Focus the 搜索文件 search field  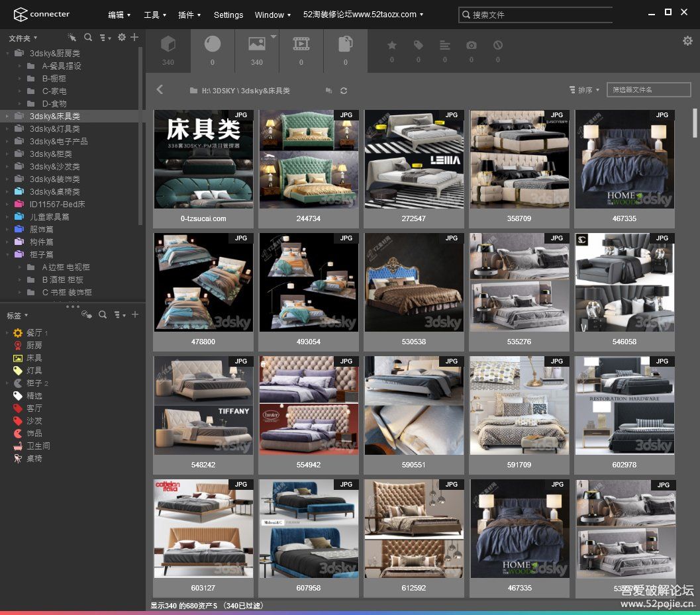536,15
